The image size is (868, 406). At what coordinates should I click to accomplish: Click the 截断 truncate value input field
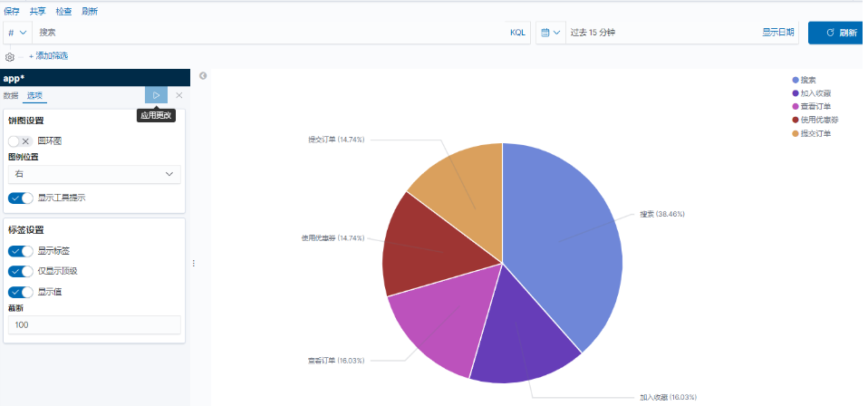(94, 324)
